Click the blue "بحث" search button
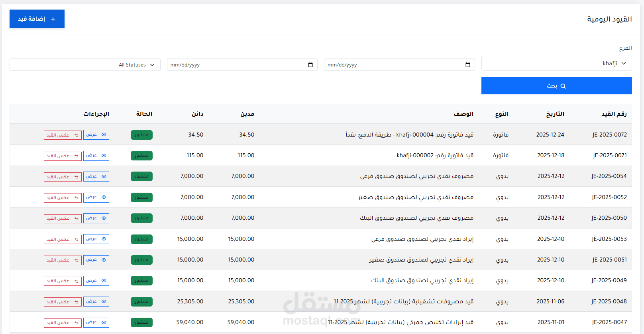The width and height of the screenshot is (644, 334). (556, 86)
